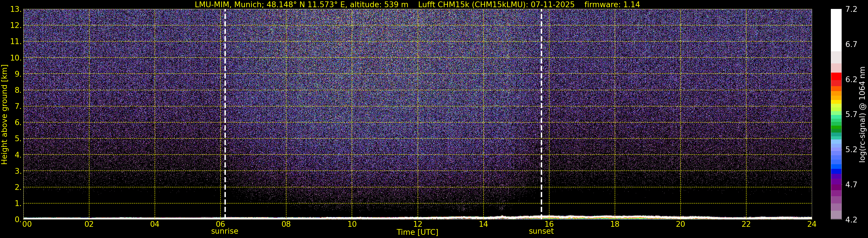Click the 20 tick on the time axis
Viewport: 868px width, 238px height.
680,224
